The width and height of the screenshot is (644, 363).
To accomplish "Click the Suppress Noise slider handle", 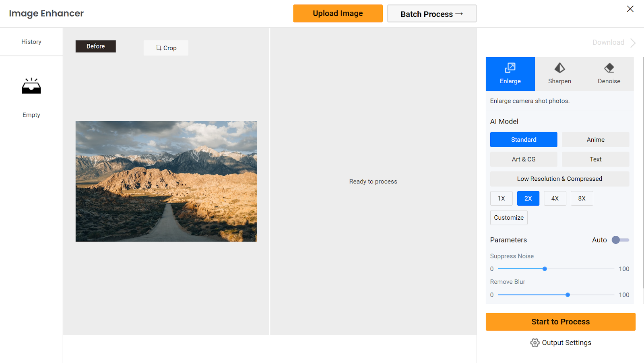I will tap(545, 269).
